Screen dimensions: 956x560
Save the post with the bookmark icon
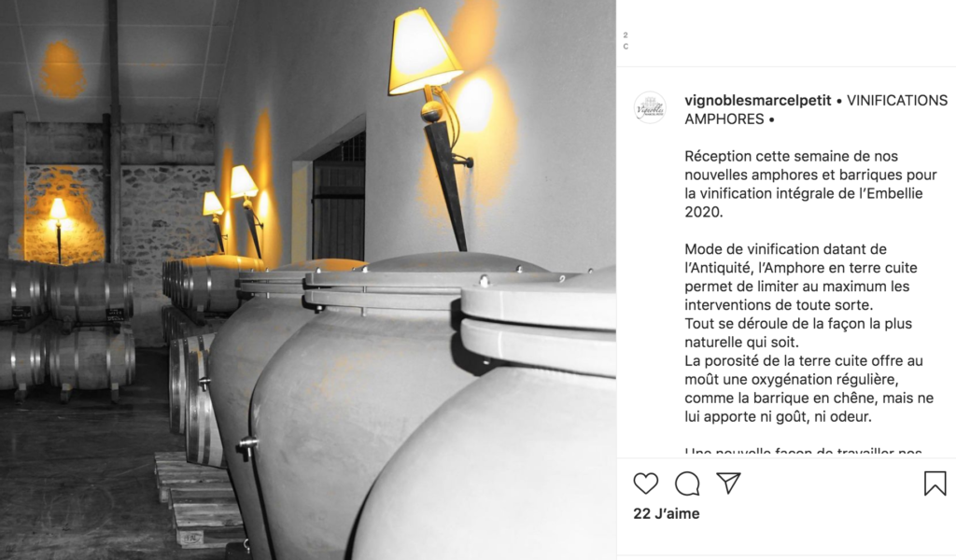(x=935, y=483)
